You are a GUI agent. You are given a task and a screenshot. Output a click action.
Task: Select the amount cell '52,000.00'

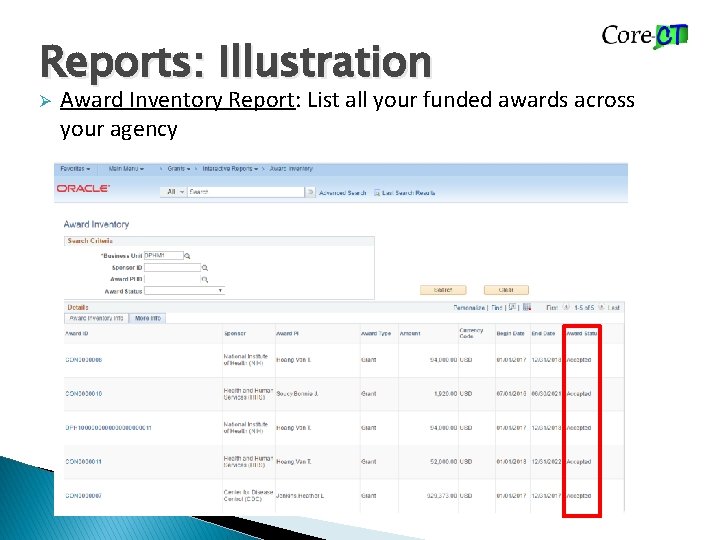(x=444, y=461)
